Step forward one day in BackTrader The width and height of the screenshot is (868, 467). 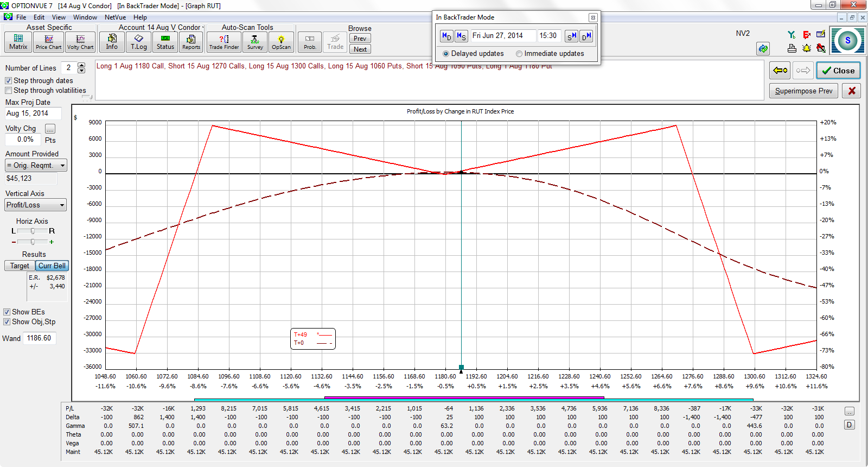tap(586, 36)
